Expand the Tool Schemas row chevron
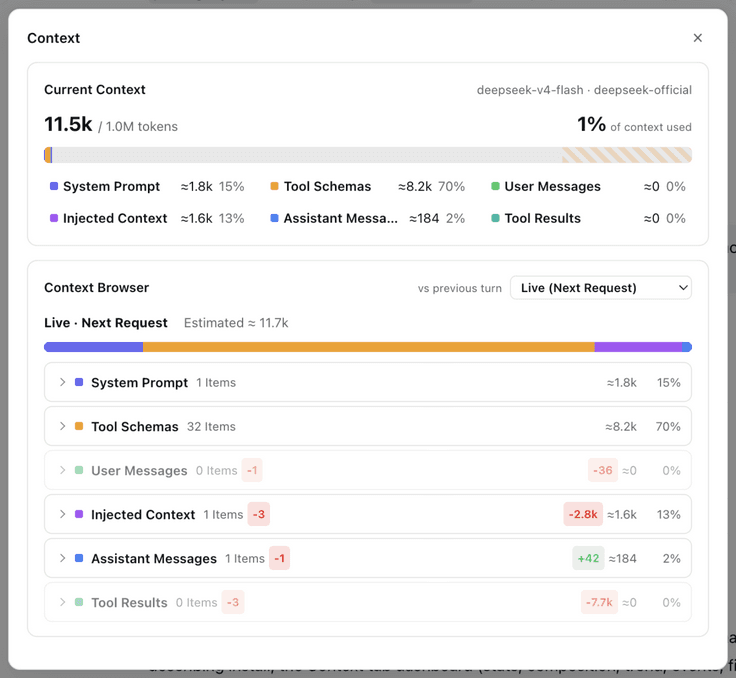The height and width of the screenshot is (678, 736). [x=62, y=426]
